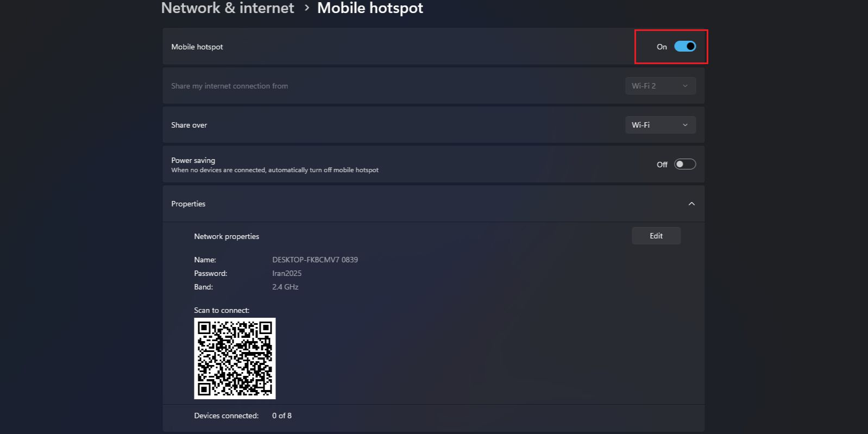Click the Share over chevron arrow
This screenshot has height=434, width=868.
685,125
